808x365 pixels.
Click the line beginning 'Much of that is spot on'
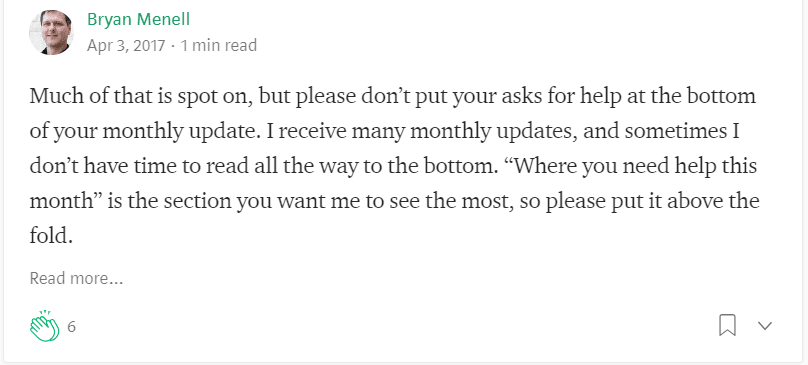[x=393, y=97]
